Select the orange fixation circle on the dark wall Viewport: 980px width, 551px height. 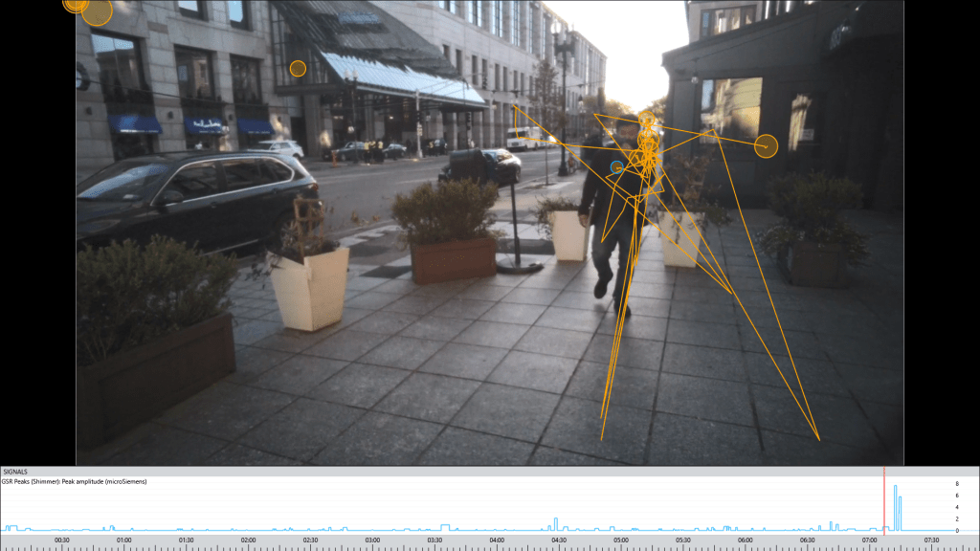point(766,145)
